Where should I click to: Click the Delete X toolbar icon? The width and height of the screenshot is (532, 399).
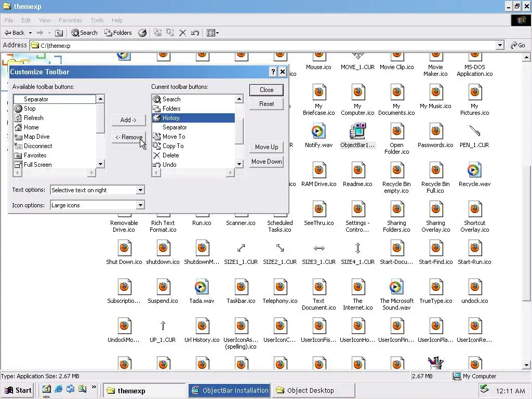click(x=182, y=33)
